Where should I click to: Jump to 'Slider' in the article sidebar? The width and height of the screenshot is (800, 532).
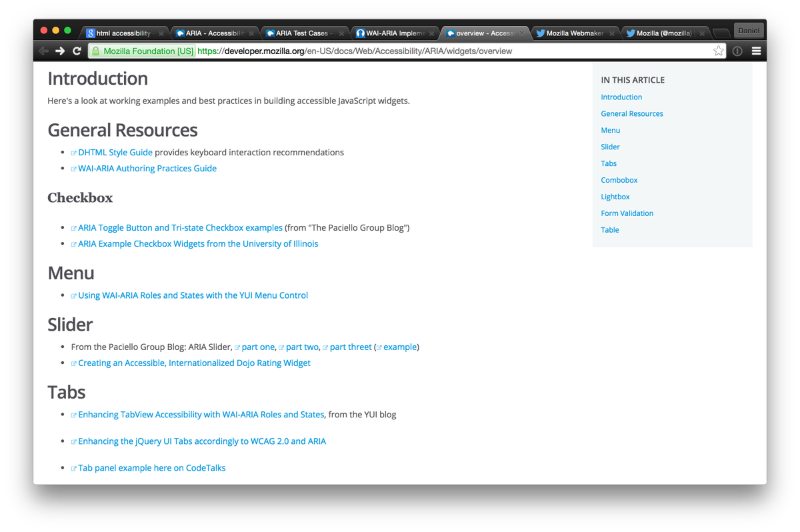[610, 147]
